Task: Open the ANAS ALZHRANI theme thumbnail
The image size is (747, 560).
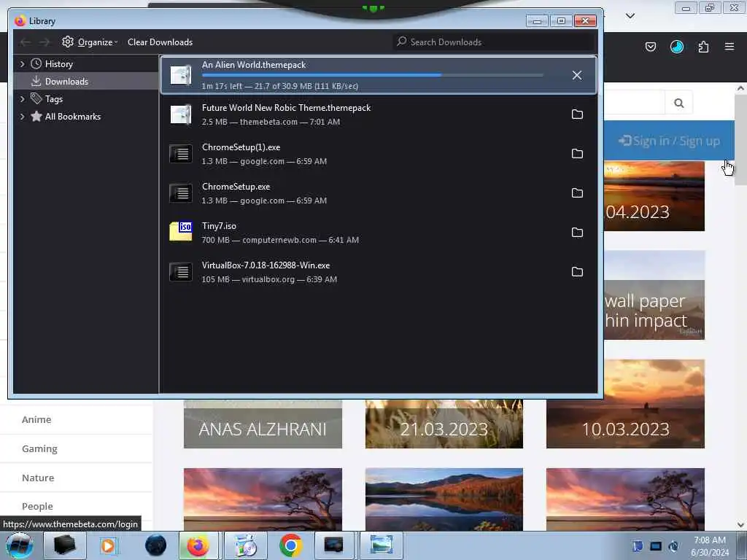Action: pyautogui.click(x=263, y=424)
